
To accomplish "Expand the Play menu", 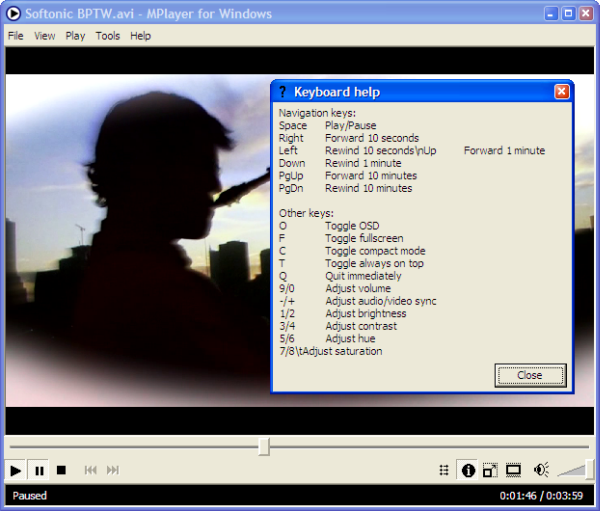I will (75, 36).
